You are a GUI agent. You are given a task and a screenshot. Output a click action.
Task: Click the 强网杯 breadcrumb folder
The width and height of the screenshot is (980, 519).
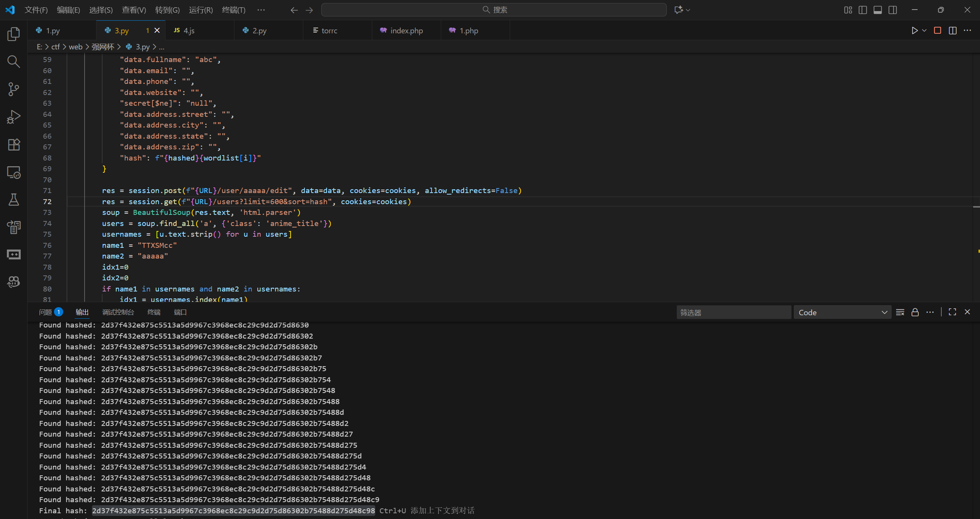coord(103,47)
